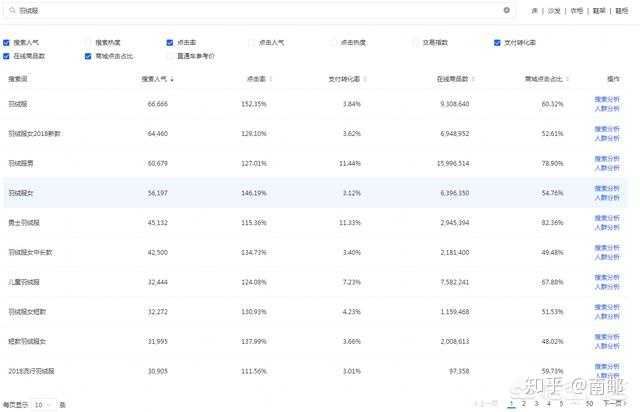Viewport: 640px width, 412px height.
Task: Jump to page 50 in pagination
Action: 590,404
